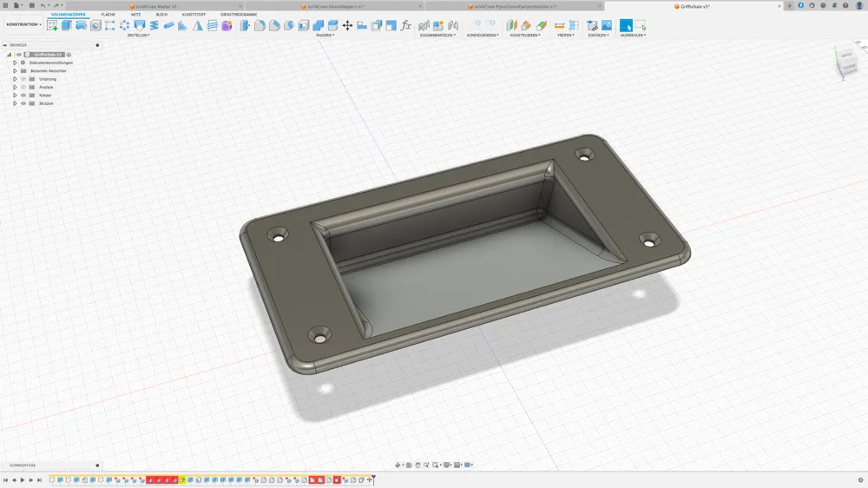Switch to the Kunststoff ribbon tab
Image resolution: width=868 pixels, height=488 pixels.
(x=194, y=15)
